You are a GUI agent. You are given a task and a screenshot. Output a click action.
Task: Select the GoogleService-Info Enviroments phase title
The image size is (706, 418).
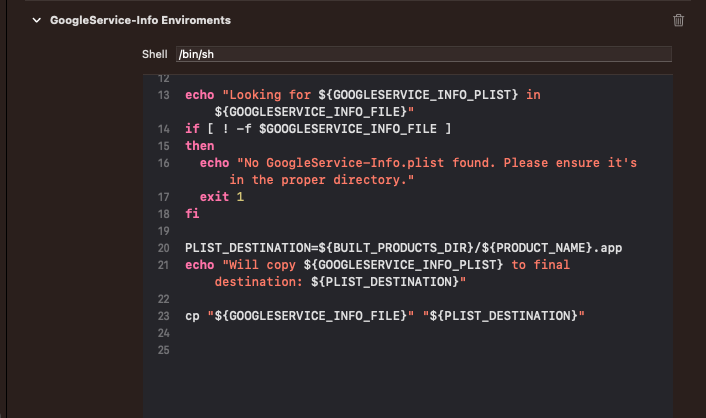(x=140, y=20)
